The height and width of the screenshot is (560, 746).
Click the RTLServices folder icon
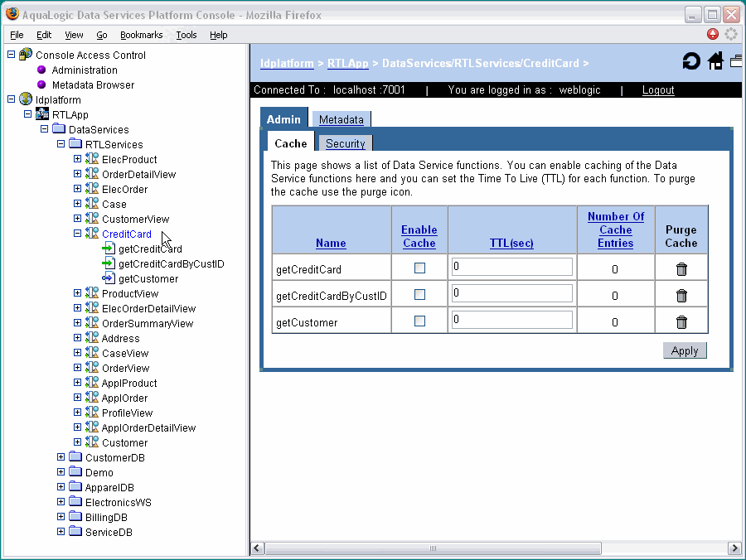75,143
